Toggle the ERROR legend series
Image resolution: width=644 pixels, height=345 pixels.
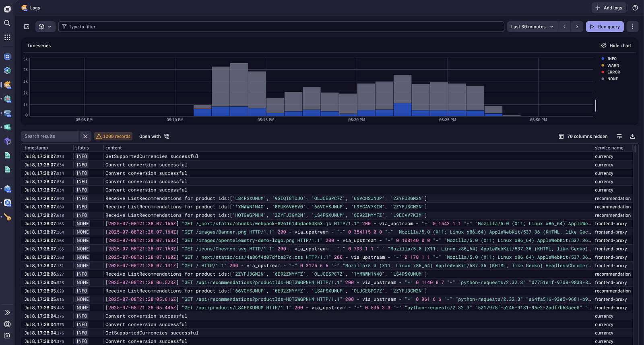pos(611,72)
